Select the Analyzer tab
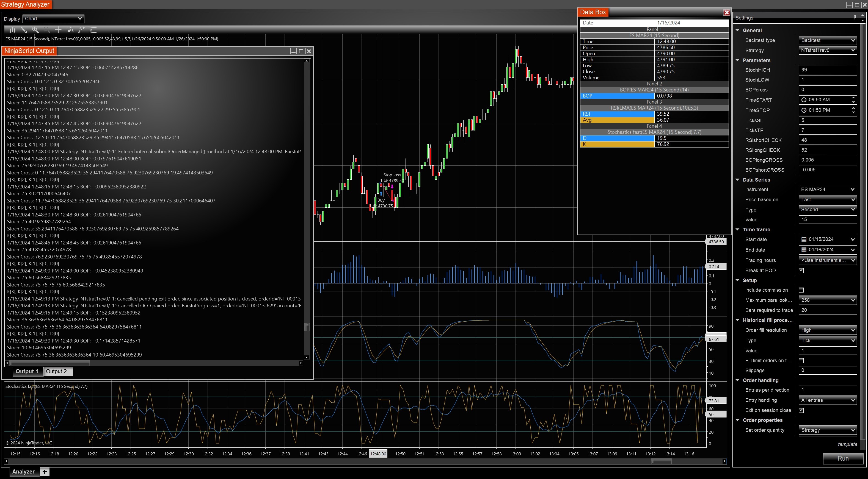 [x=24, y=472]
